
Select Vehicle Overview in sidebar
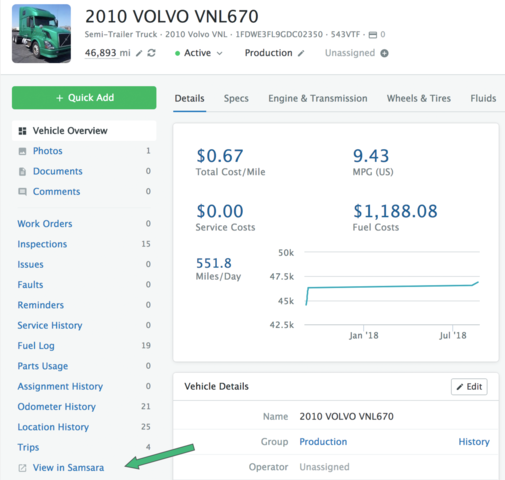pyautogui.click(x=84, y=131)
